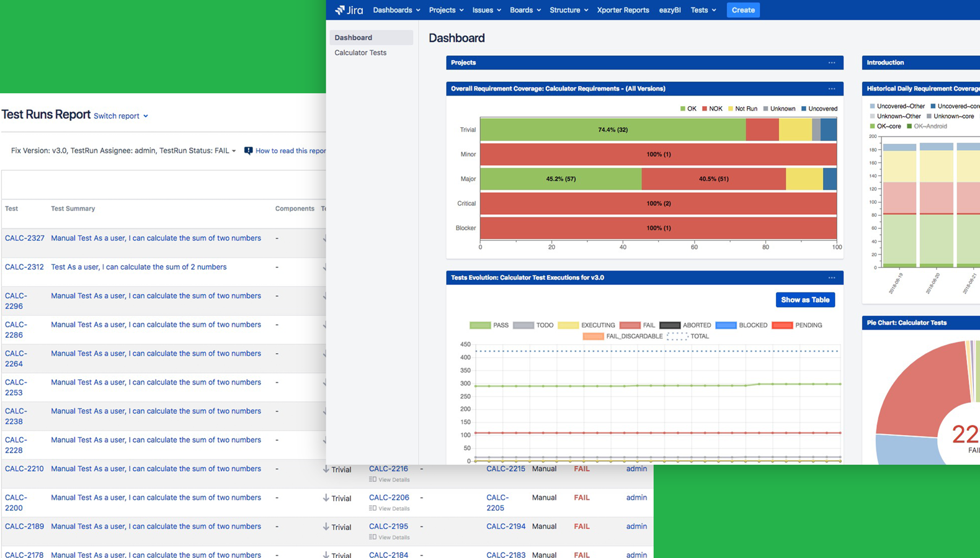Open the Projects gadget three-dot menu
The height and width of the screenshot is (558, 980).
(831, 63)
